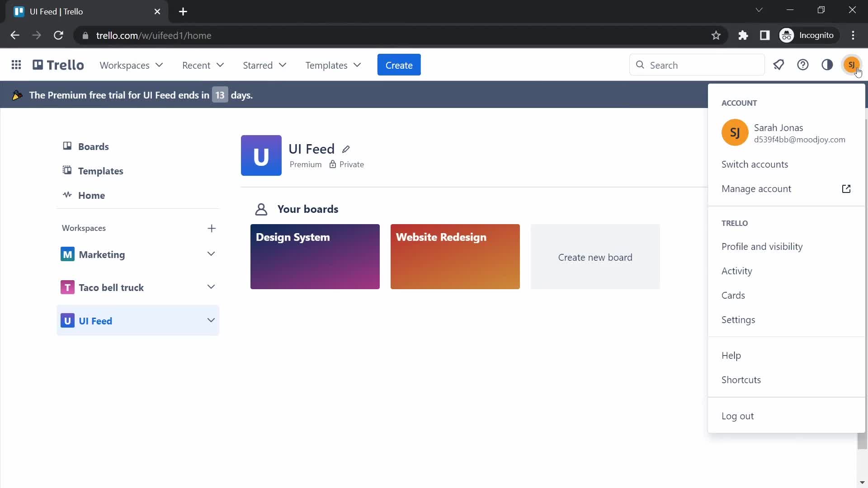This screenshot has height=488, width=868.
Task: Click the notifications bell icon
Action: click(x=779, y=64)
